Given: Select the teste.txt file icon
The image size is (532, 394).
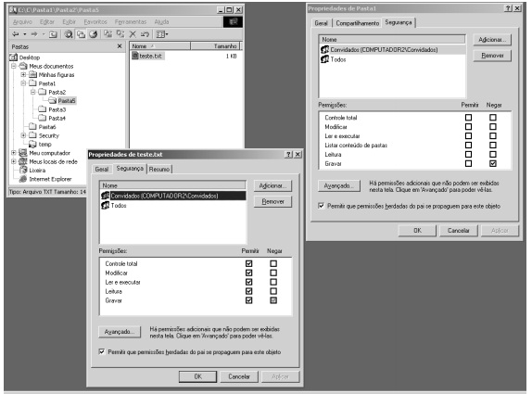Looking at the screenshot, I should (135, 56).
